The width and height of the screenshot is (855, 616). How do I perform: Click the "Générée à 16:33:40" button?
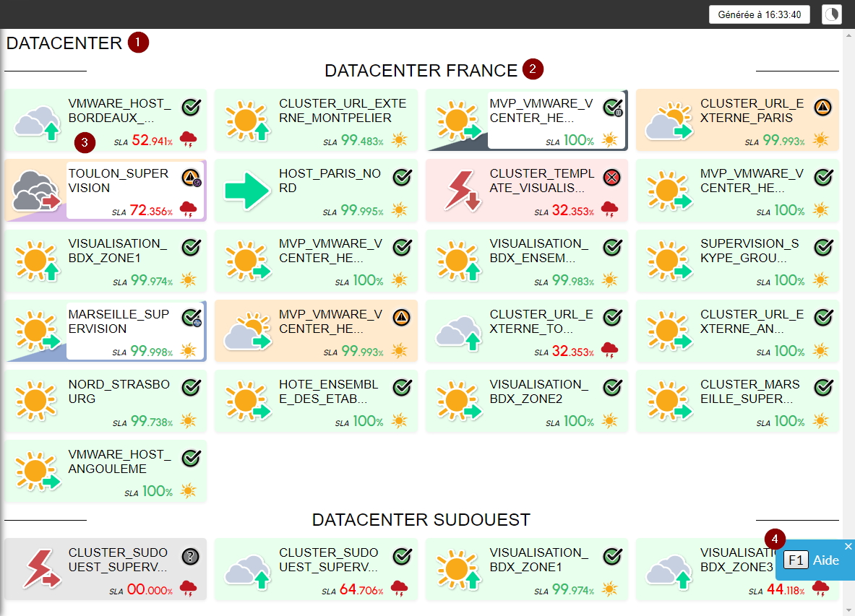coord(759,14)
